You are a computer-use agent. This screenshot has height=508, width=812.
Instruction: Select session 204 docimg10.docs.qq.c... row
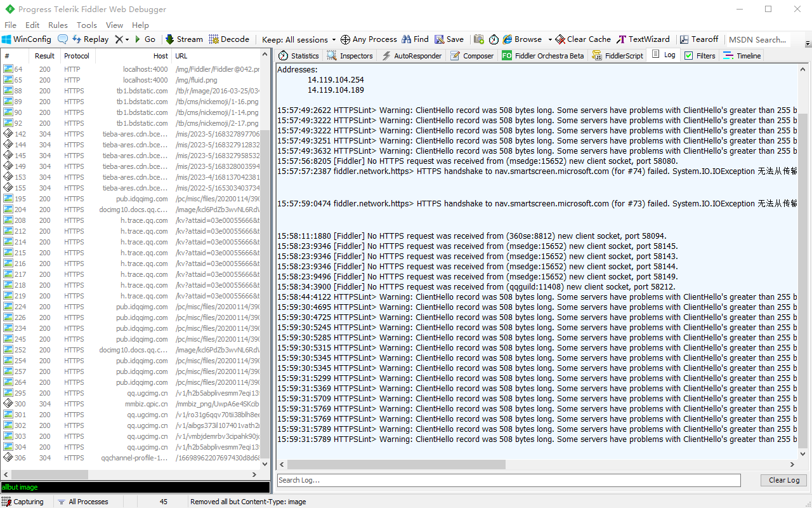(131, 210)
